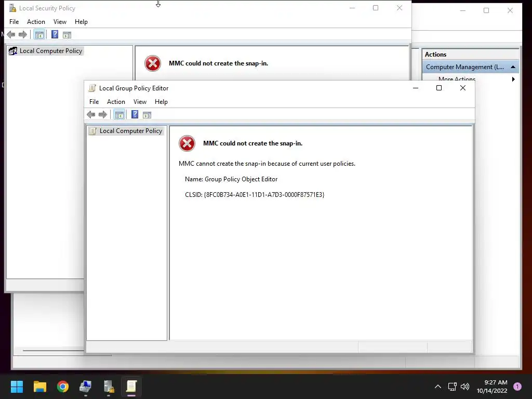Open Help menu in Local Security Policy
Image resolution: width=532 pixels, height=399 pixels.
pyautogui.click(x=81, y=22)
